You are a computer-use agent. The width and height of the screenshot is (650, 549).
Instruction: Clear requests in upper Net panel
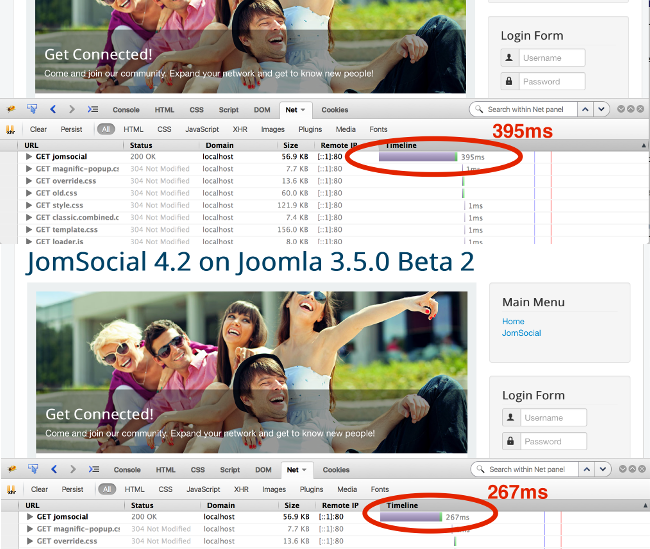(x=38, y=129)
